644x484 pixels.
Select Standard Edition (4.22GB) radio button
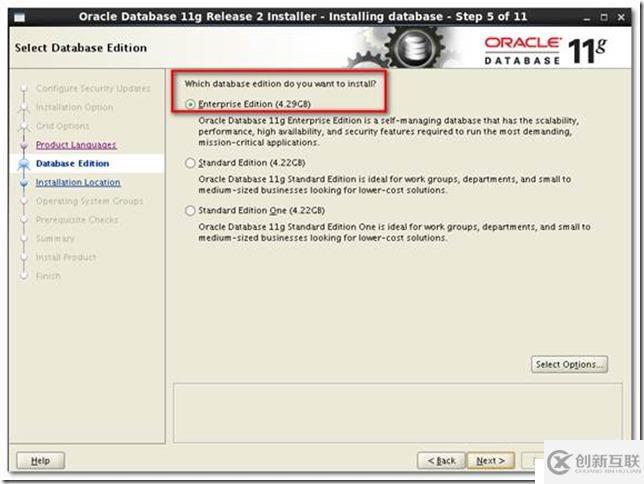pos(190,163)
